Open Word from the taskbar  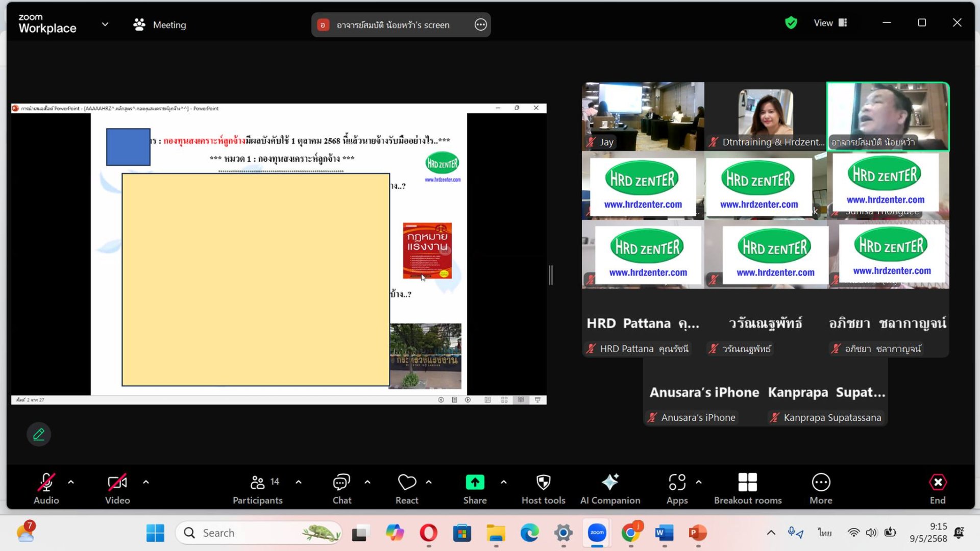tap(664, 533)
